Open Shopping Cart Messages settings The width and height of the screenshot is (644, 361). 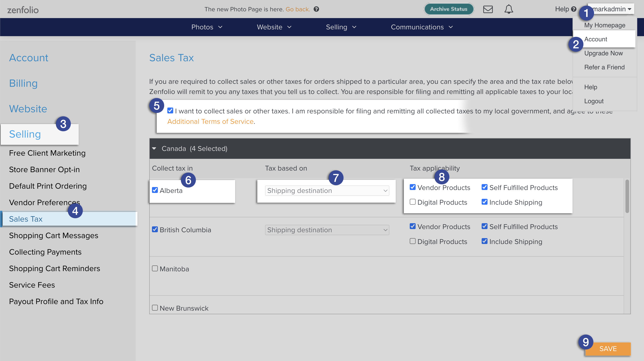[54, 235]
